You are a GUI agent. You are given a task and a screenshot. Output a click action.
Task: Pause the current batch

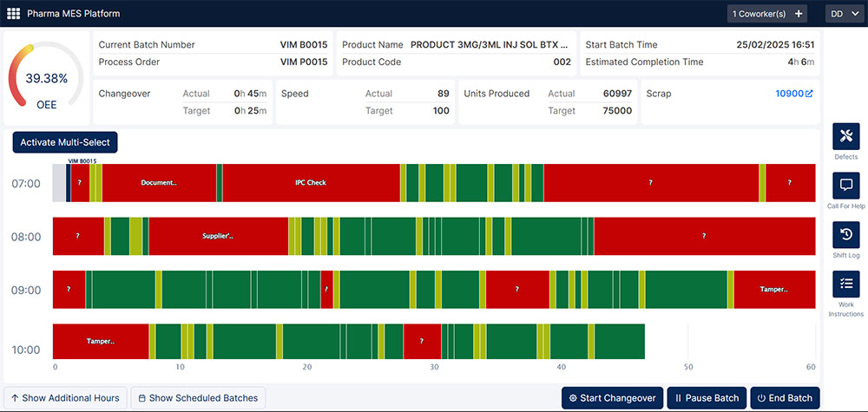[x=707, y=397]
